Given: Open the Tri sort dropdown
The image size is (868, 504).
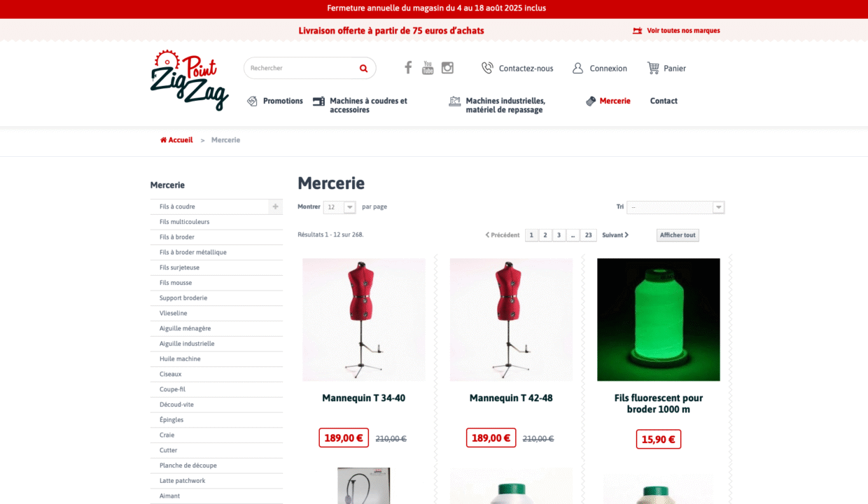Looking at the screenshot, I should pos(675,207).
